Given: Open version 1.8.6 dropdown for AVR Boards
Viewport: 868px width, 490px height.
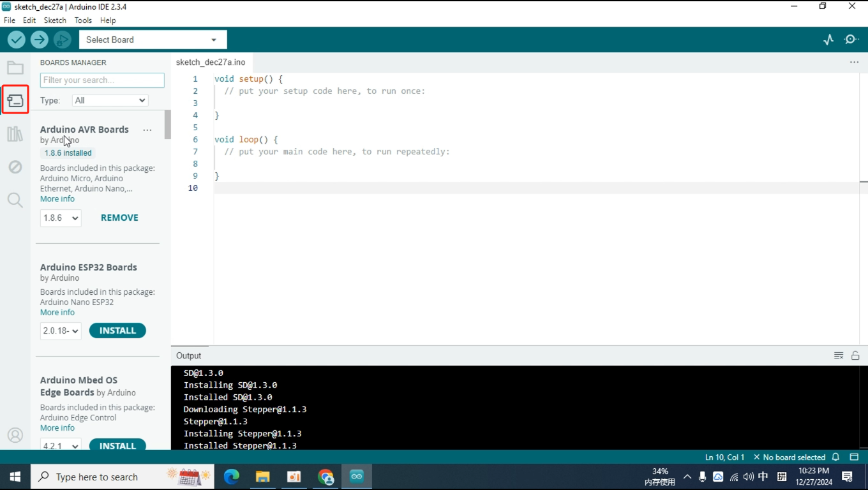Looking at the screenshot, I should [61, 218].
